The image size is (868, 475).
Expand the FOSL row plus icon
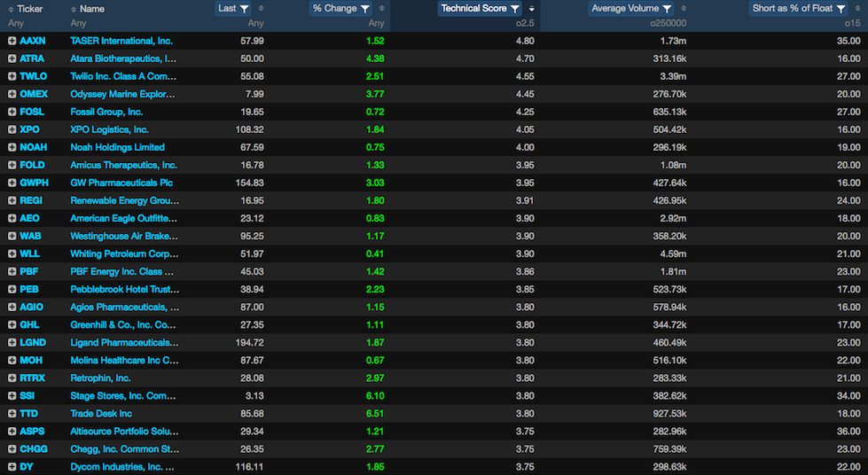(12, 112)
